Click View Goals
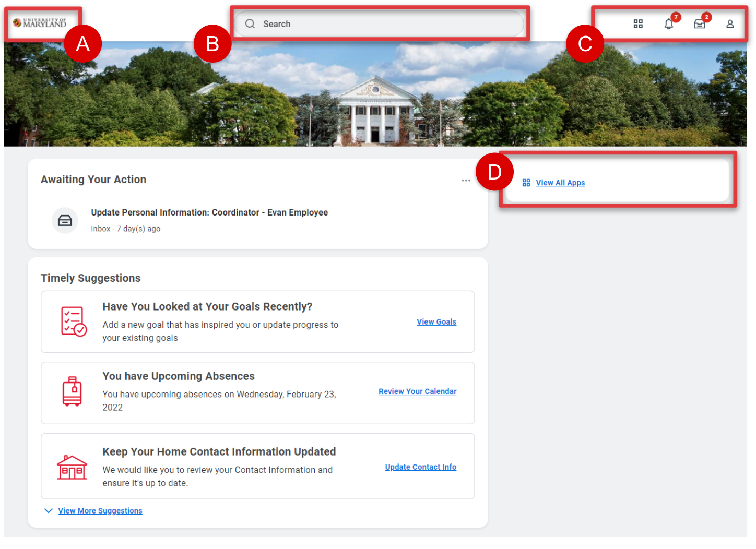The image size is (756, 549). pyautogui.click(x=436, y=321)
